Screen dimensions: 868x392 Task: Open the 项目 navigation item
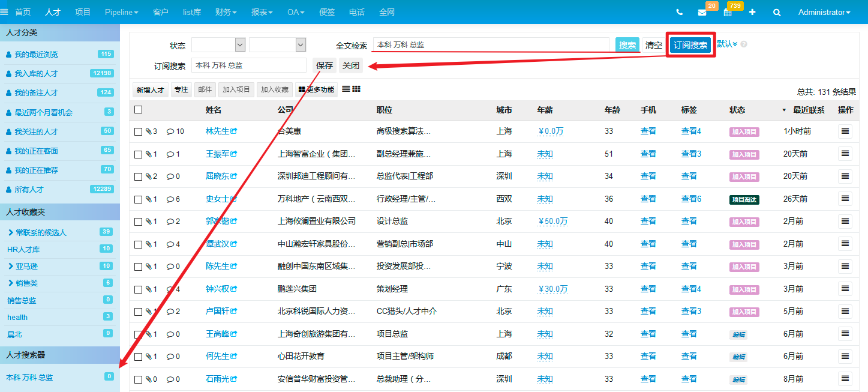point(83,12)
